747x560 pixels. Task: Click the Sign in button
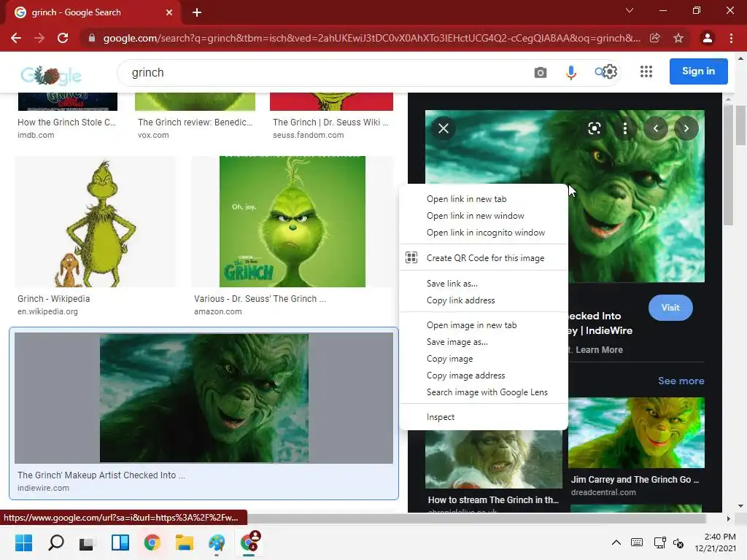pyautogui.click(x=698, y=71)
